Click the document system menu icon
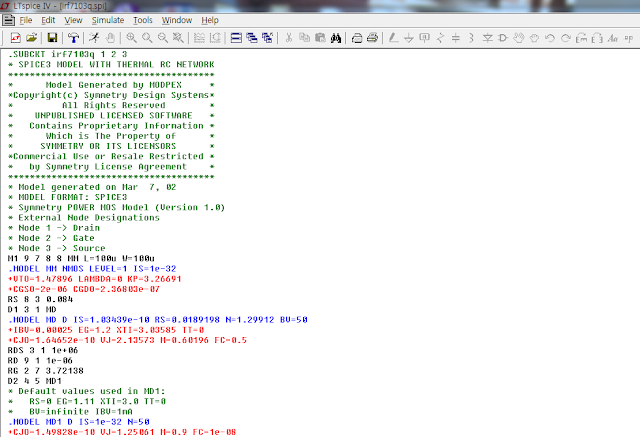Screen dimensions: 640x437 (x=9, y=20)
